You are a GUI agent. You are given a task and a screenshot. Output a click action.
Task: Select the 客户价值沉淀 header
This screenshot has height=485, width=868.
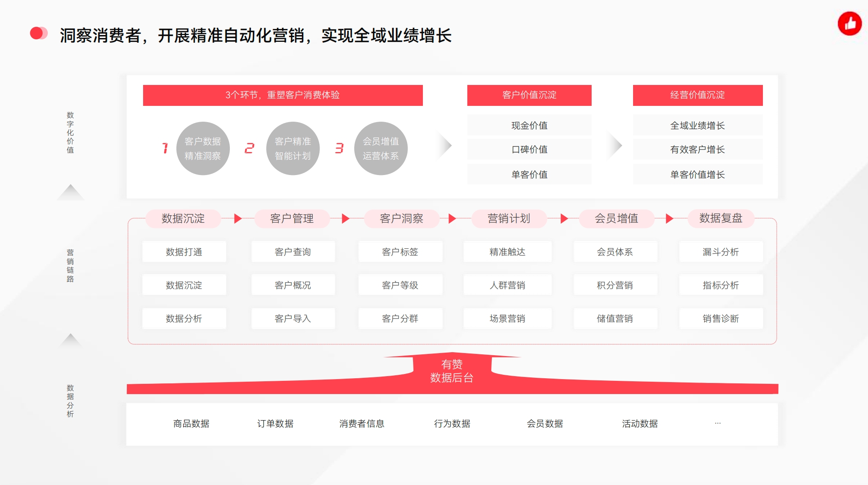click(529, 95)
